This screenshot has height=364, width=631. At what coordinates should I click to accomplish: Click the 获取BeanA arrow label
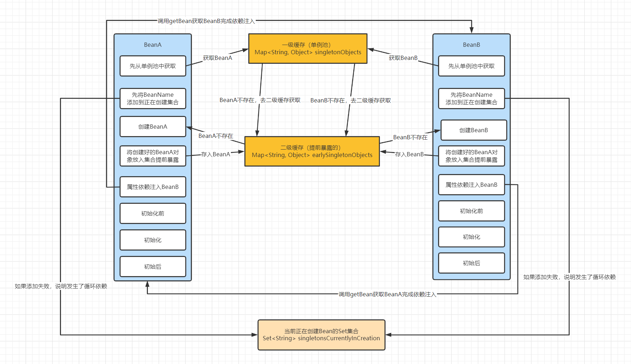[x=217, y=58]
